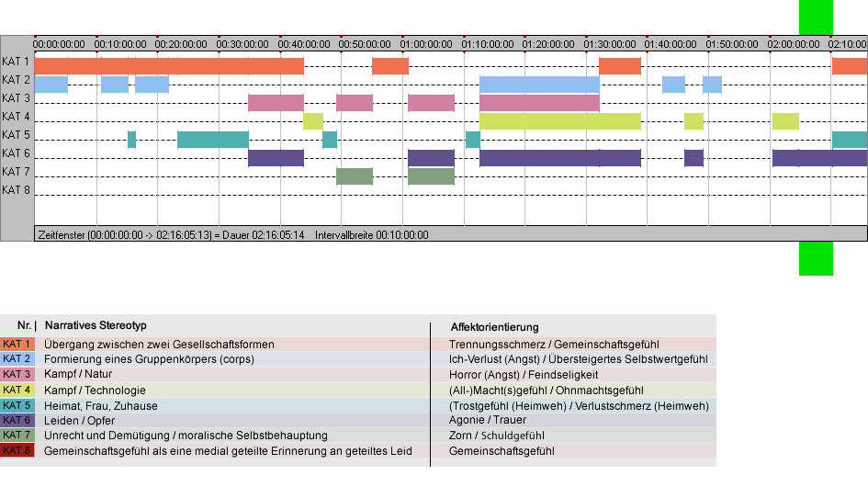This screenshot has width=868, height=487.
Task: Select the first purple KAT 6 bar ending at 00:40:00:00
Action: (x=276, y=158)
